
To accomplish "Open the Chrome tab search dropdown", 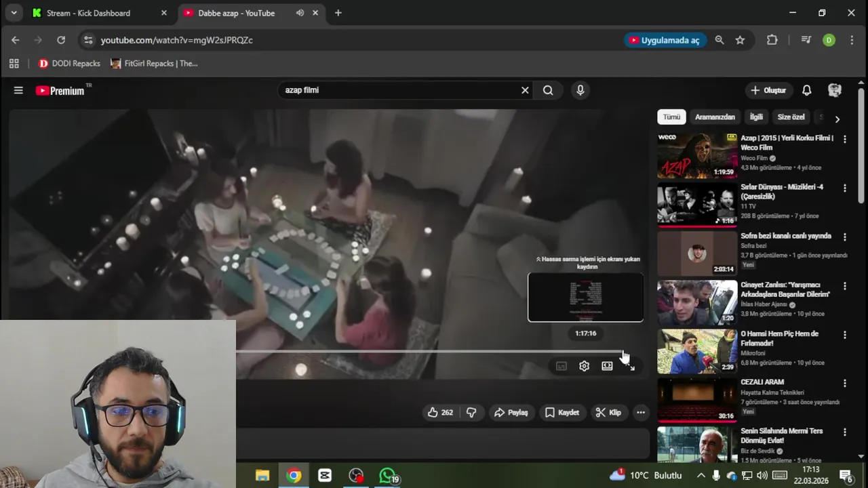I will tap(14, 13).
